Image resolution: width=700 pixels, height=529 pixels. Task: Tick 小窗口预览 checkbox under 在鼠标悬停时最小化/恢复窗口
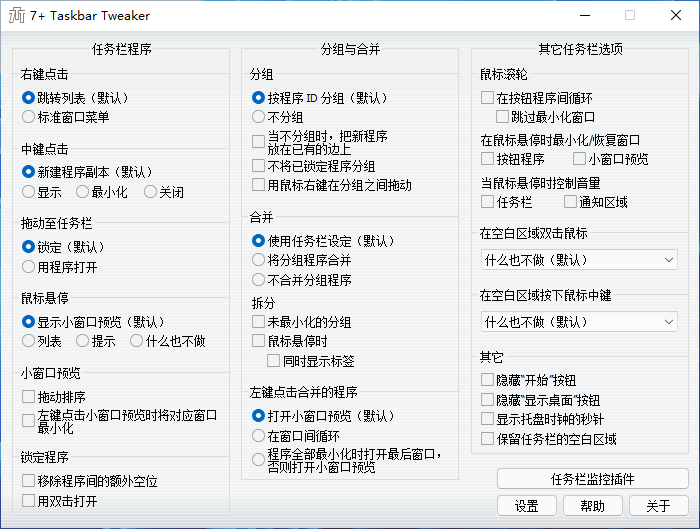579,158
